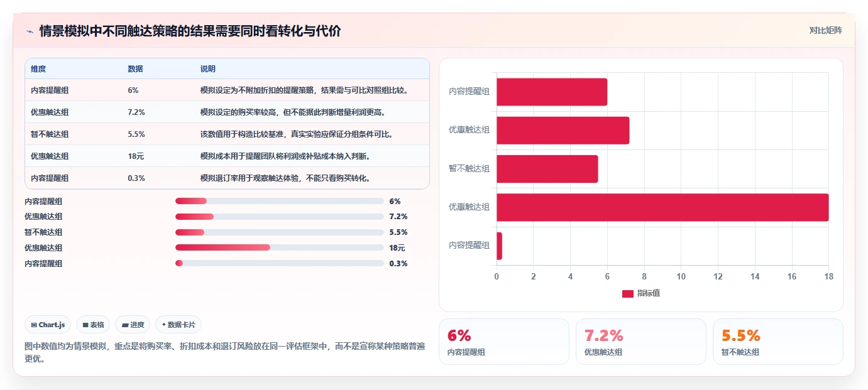
Task: Click x-axis tick label 18
Action: pyautogui.click(x=828, y=276)
